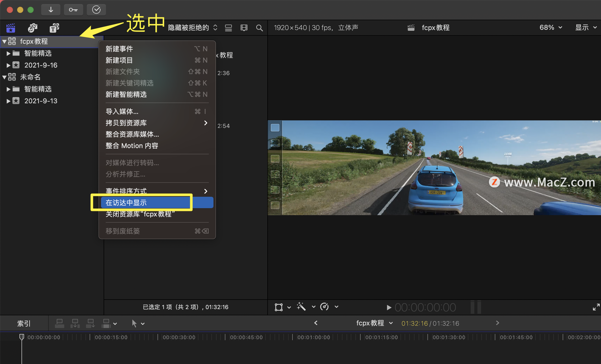Expand the 2021-9-16 event triangle
Screen dimensions: 601x364
click(x=8, y=65)
